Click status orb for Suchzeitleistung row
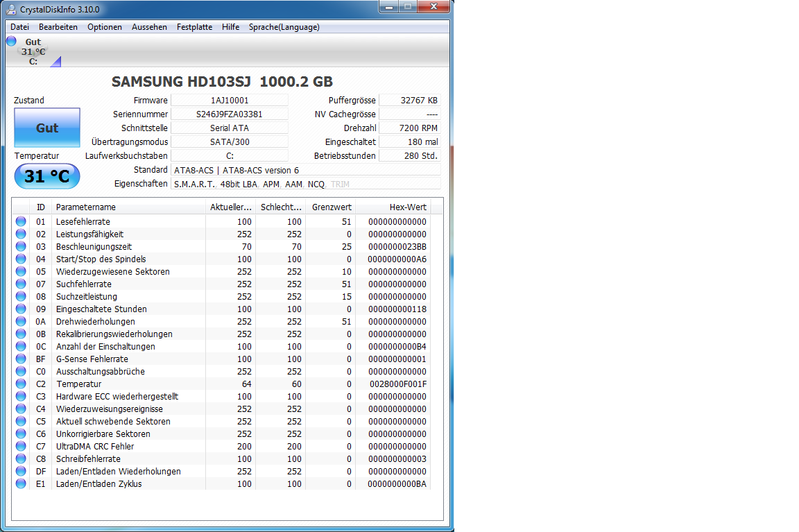Screen dimensions: 799x532 21,296
